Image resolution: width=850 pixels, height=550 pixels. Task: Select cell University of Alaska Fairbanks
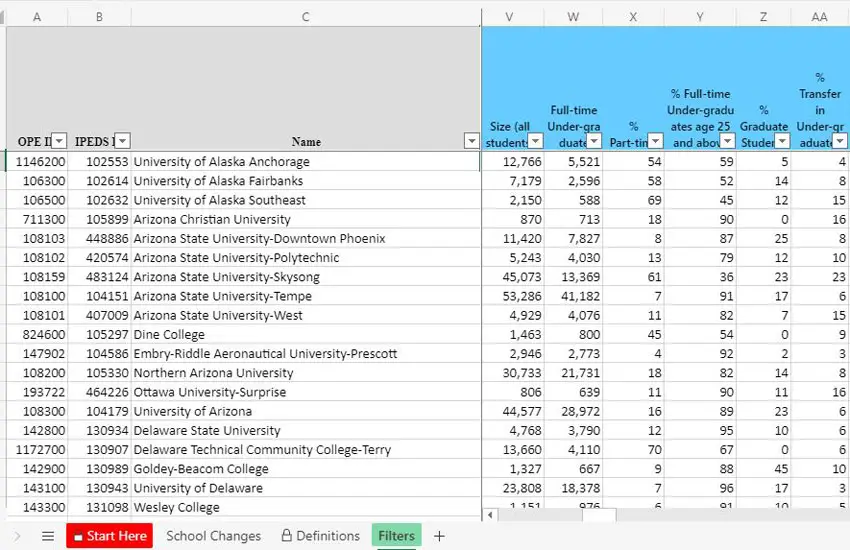(x=306, y=180)
